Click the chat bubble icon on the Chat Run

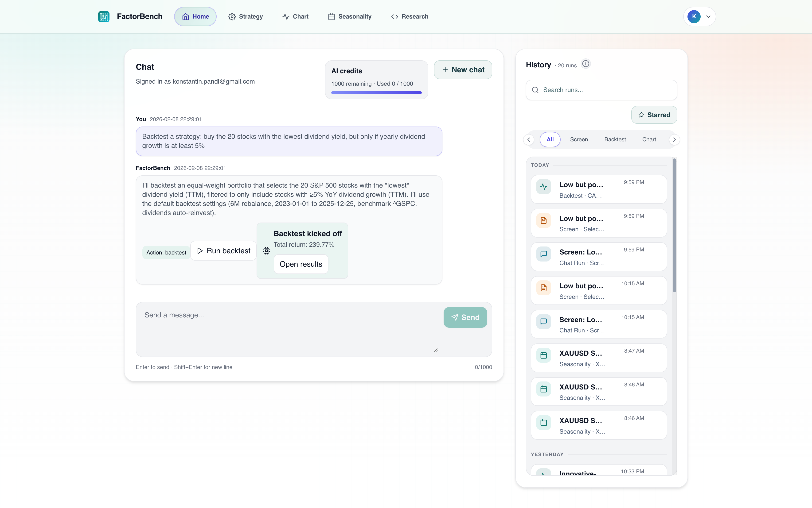(x=544, y=254)
